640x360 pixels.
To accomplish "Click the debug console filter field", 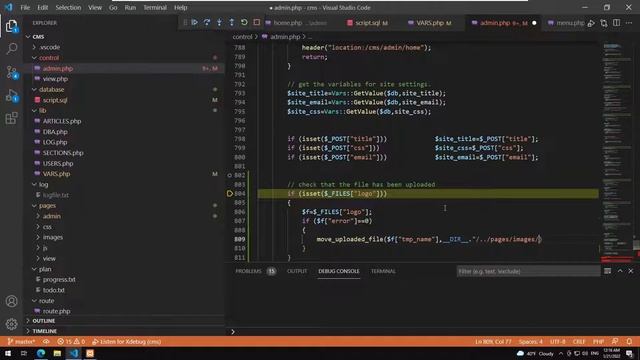I will click(x=528, y=271).
